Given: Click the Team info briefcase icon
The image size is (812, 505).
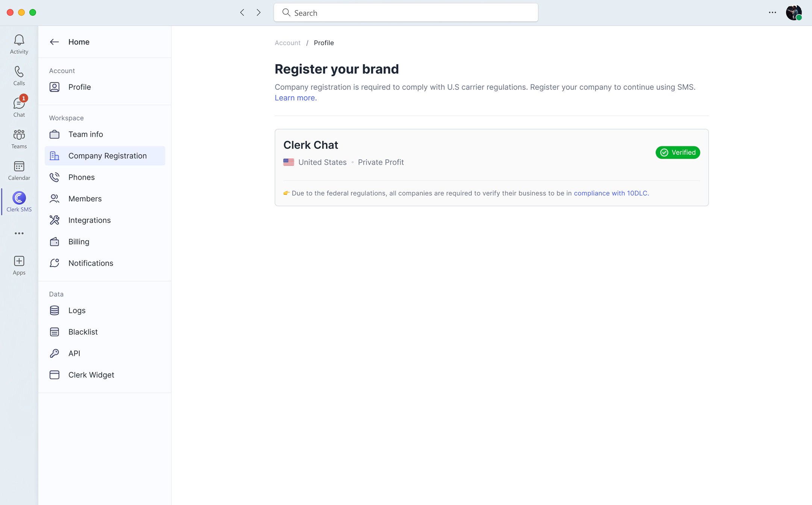Looking at the screenshot, I should [55, 134].
